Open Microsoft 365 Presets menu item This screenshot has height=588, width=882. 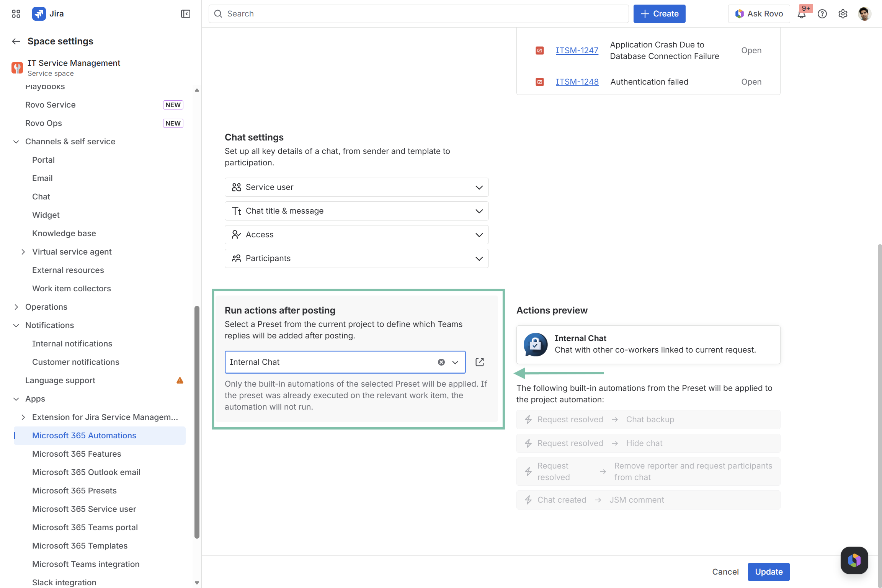click(x=74, y=491)
